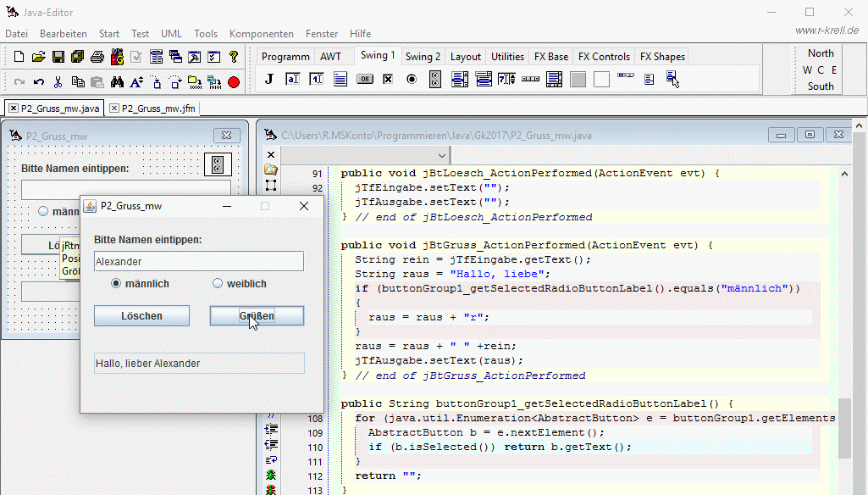Select the OK button component icon
This screenshot has width=868, height=495.
tap(364, 79)
